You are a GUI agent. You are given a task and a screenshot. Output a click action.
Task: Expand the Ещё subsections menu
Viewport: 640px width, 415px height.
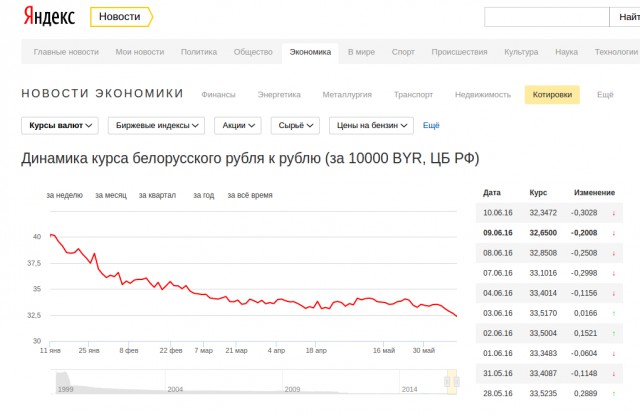coord(605,95)
